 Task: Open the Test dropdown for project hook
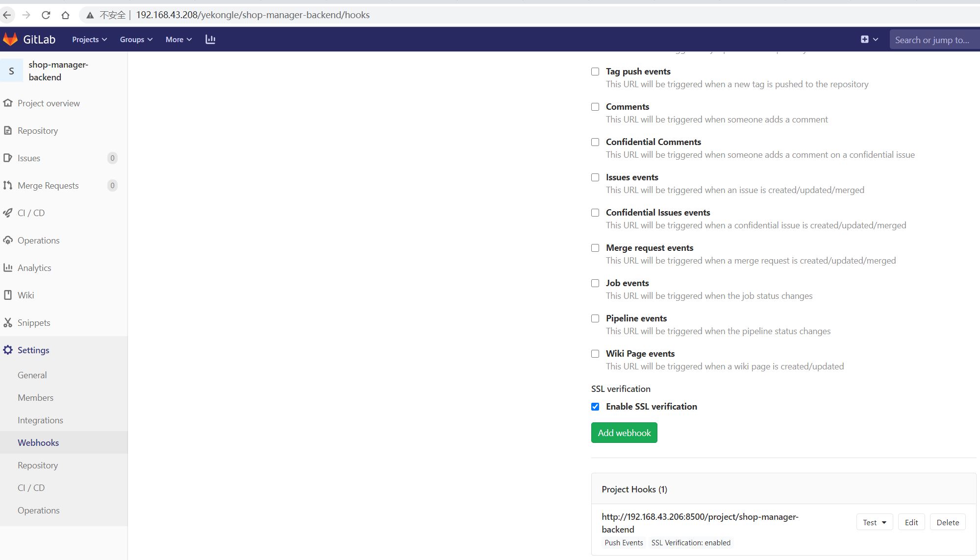coord(874,522)
